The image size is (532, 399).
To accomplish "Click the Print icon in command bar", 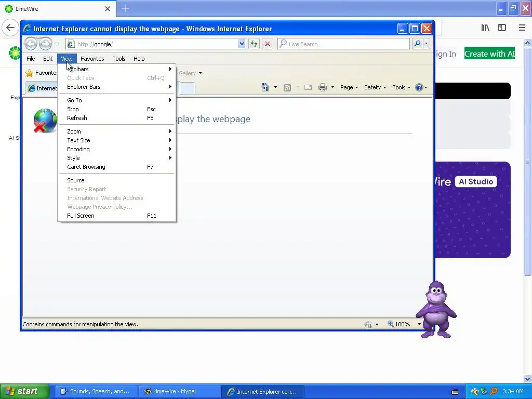I will pos(322,87).
